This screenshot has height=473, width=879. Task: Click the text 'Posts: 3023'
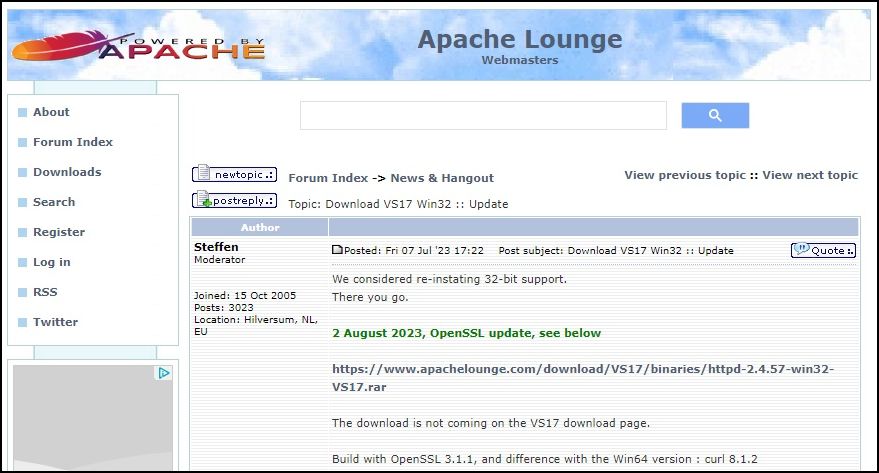tap(224, 308)
